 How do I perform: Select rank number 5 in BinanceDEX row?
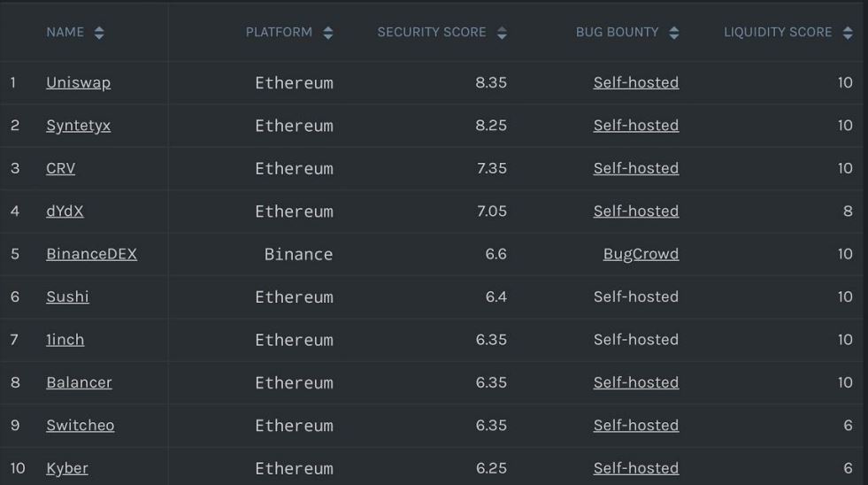(15, 254)
